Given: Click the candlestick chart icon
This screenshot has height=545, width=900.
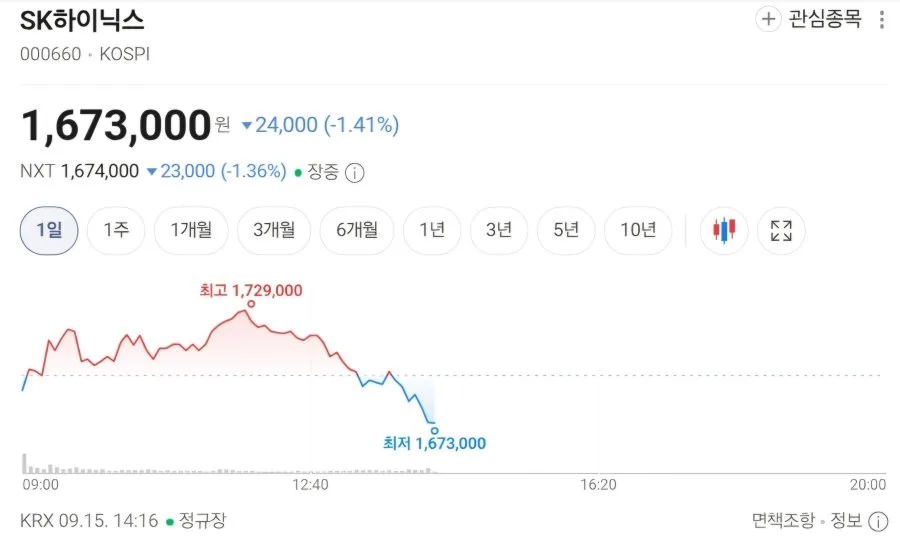Looking at the screenshot, I should (x=724, y=231).
